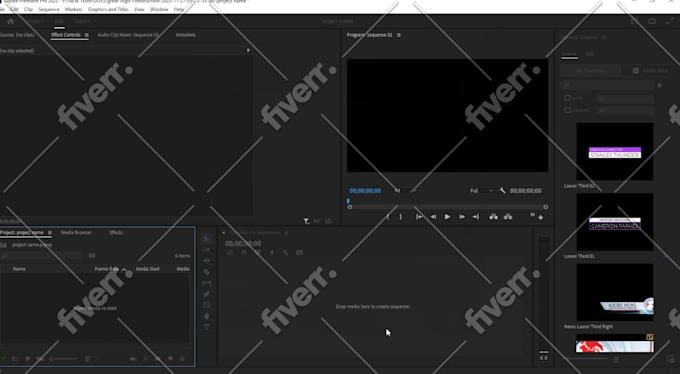Screen dimensions: 680x374
Task: Click the Quick Export share icon
Action: pos(652,21)
